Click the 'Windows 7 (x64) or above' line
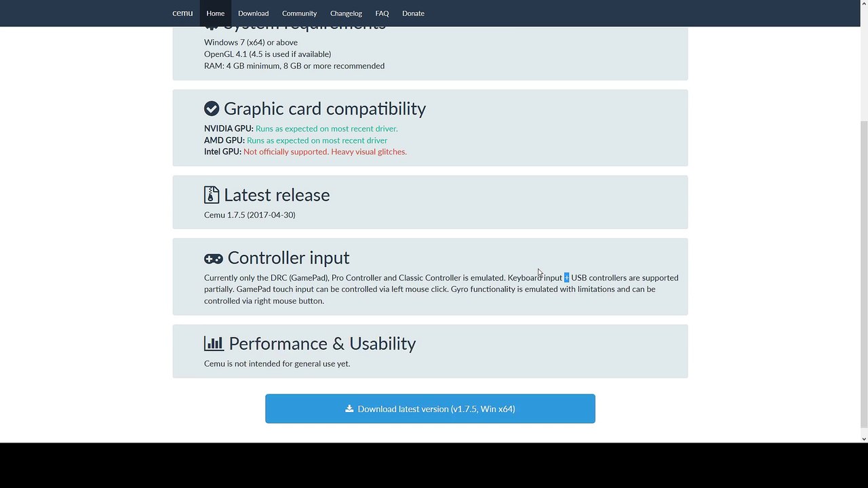Screen dimensions: 868x488 click(x=251, y=42)
